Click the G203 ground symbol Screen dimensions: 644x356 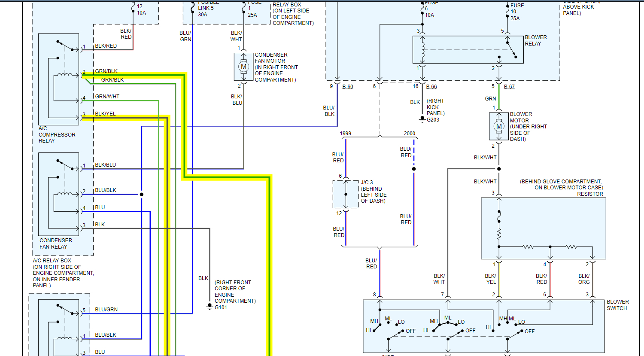click(x=422, y=119)
